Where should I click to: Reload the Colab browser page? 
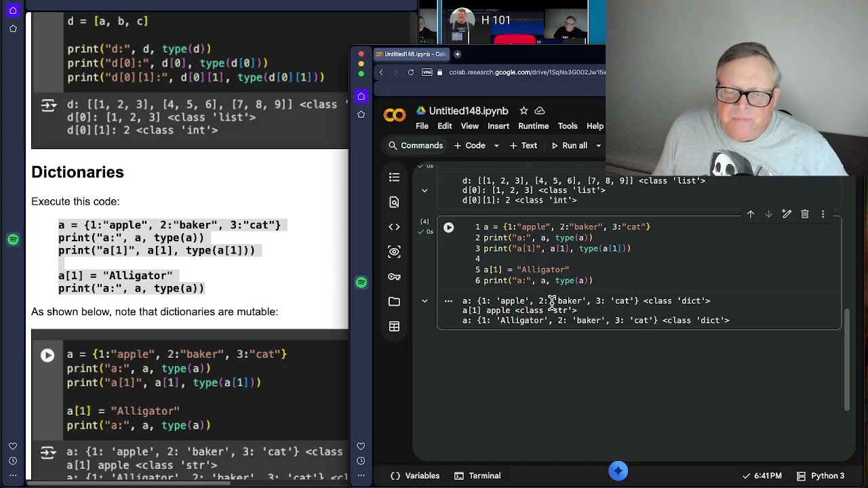[x=411, y=73]
